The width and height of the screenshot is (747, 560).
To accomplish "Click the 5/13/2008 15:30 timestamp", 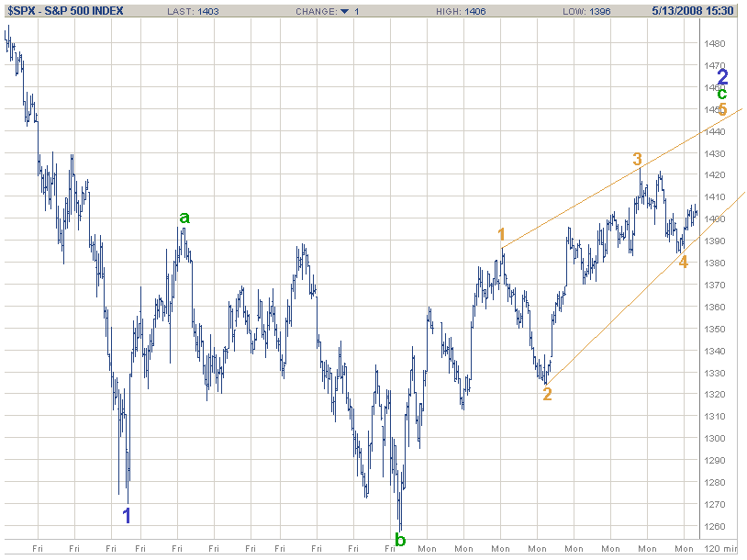I will tap(693, 11).
